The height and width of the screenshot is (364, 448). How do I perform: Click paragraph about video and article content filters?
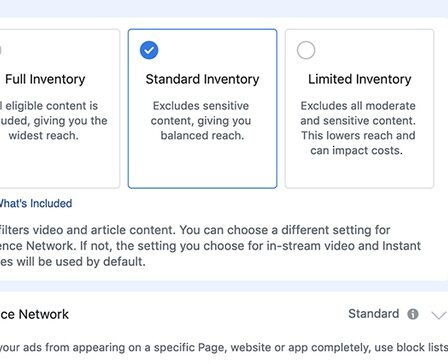[x=210, y=246]
